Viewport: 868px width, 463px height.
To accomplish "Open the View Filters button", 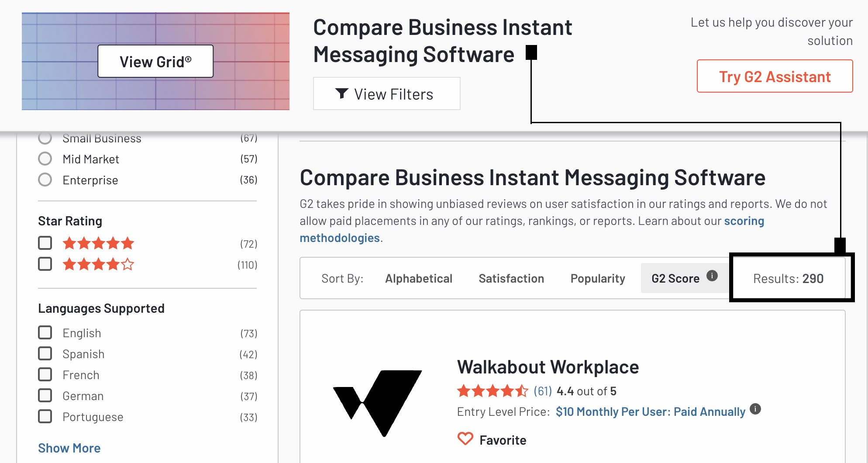I will tap(386, 93).
